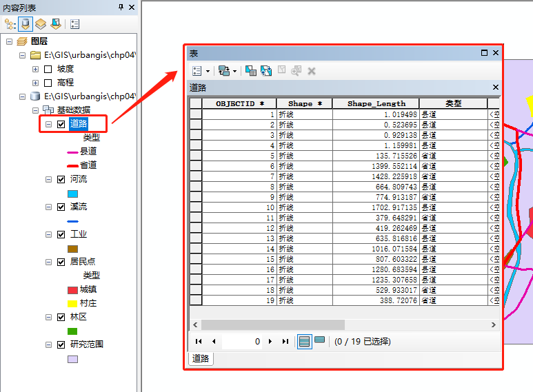The height and width of the screenshot is (392, 533).
Task: Switch to List By Source view
Action: point(26,24)
